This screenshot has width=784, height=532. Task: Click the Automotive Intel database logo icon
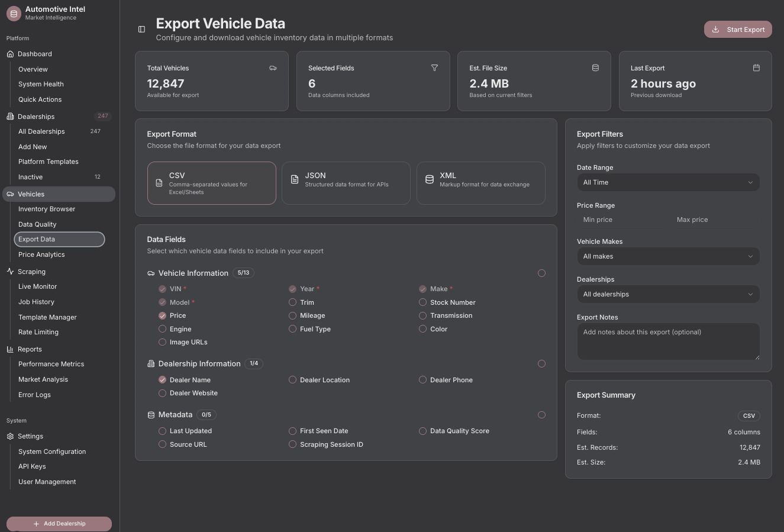14,14
